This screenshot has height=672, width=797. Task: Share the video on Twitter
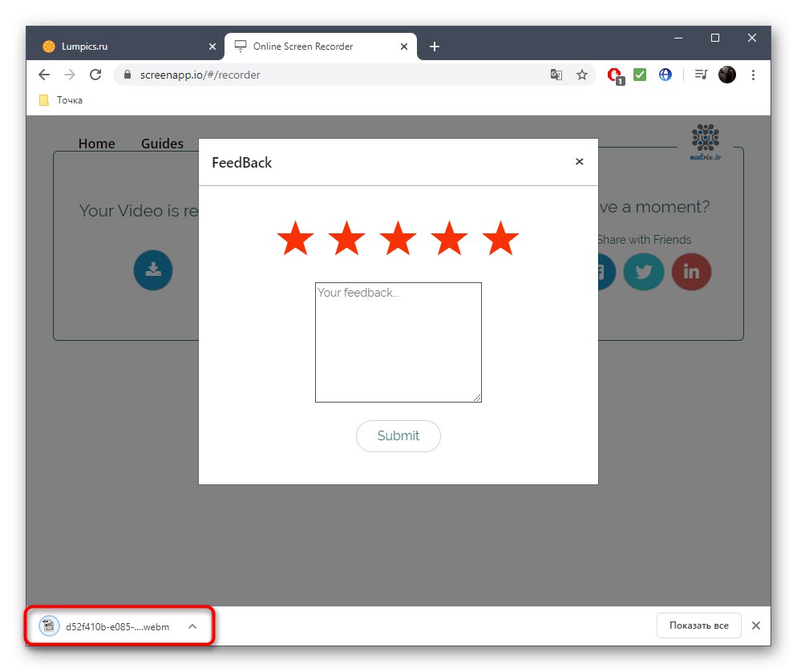coord(643,272)
